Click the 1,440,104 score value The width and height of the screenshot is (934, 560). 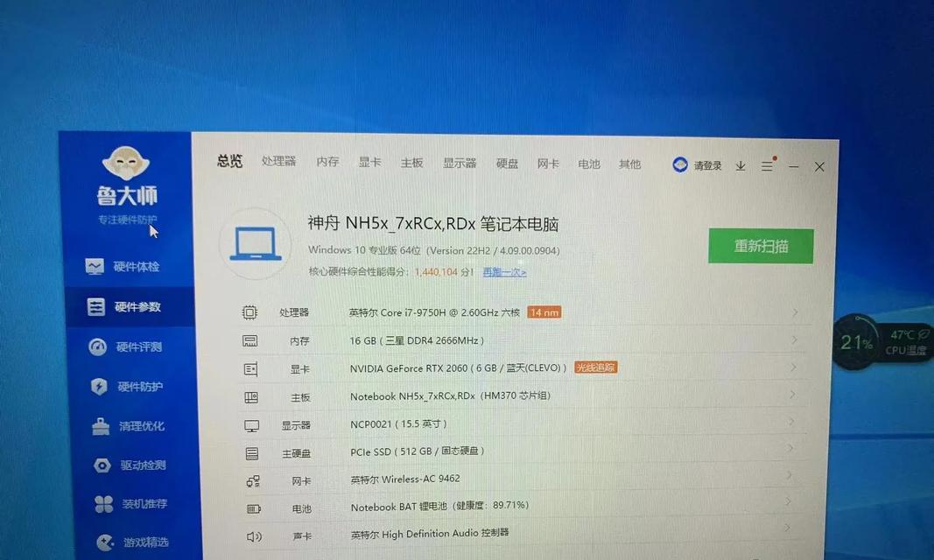pos(437,272)
